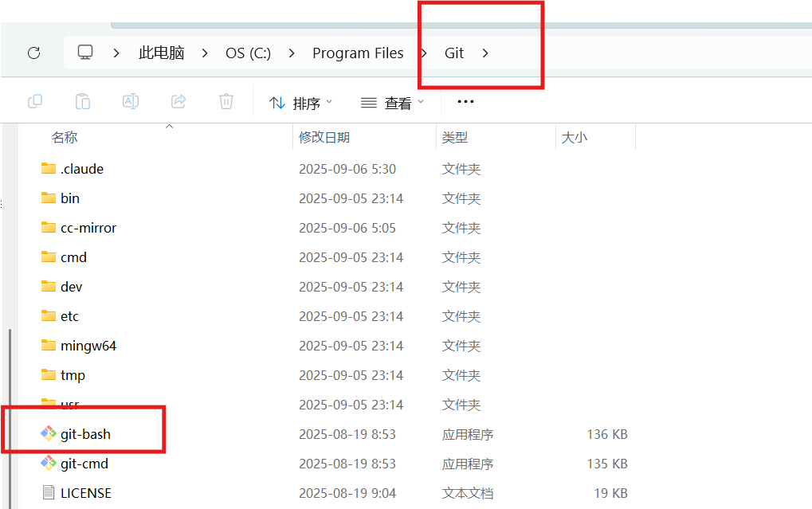Viewport: 812px width, 509px height.
Task: Click date 2025-09-06 5:30 of .claude
Action: coord(347,169)
